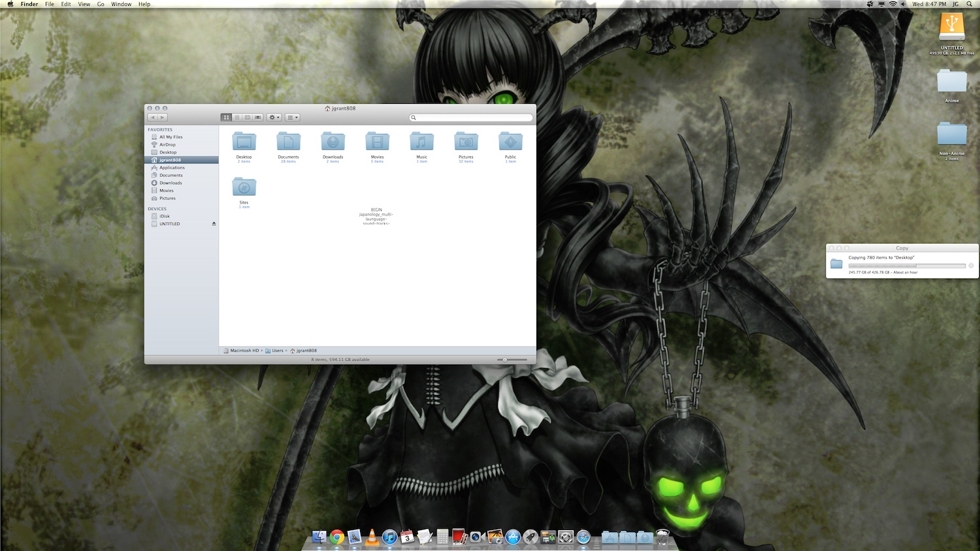980x551 pixels.
Task: Eject the UNTITLED device in sidebar
Action: pyautogui.click(x=214, y=224)
